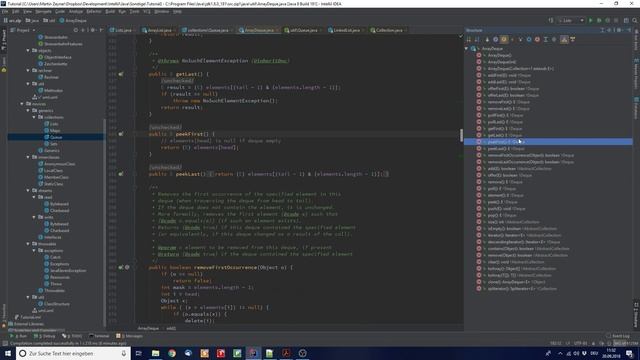Viewport: 640px width, 360px height.
Task: Select getFirst() in the Structure panel
Action: (x=498, y=129)
